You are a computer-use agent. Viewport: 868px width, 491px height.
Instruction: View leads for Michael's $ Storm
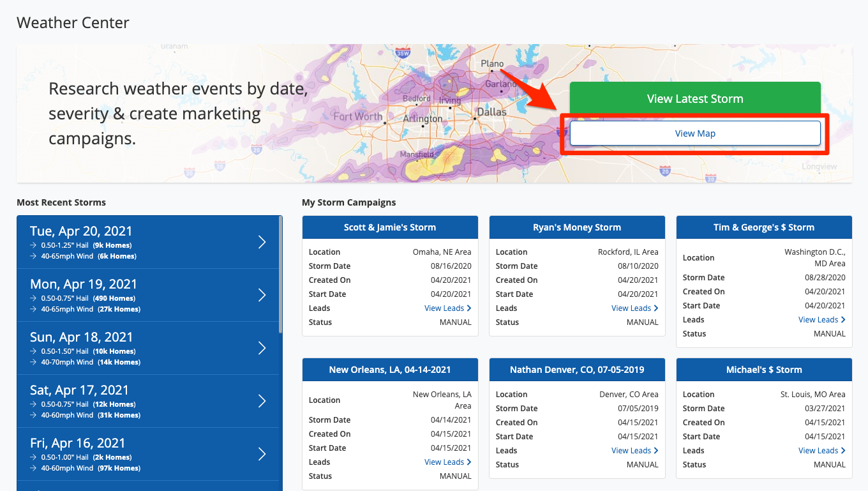tap(821, 451)
